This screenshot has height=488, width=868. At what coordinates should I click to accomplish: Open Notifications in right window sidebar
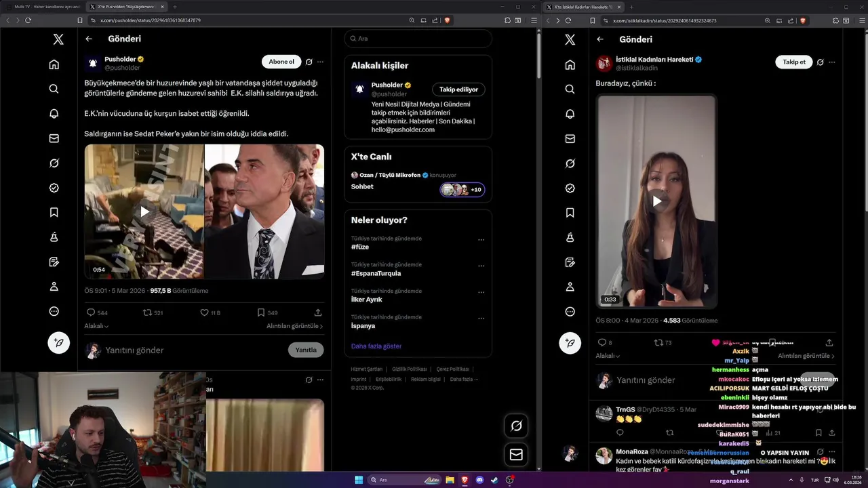(x=570, y=114)
